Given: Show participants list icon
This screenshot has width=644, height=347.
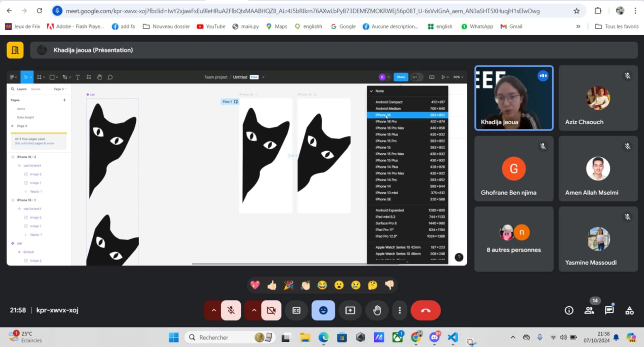Looking at the screenshot, I should pyautogui.click(x=589, y=310).
